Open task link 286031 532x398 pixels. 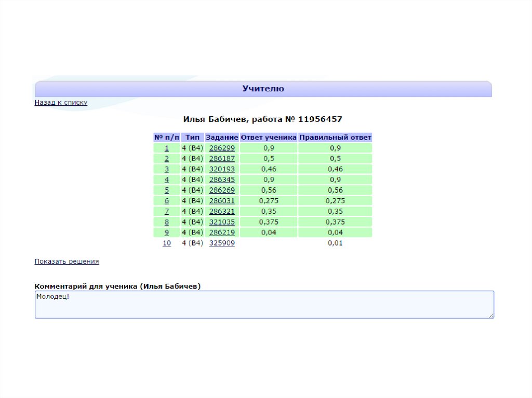click(222, 201)
